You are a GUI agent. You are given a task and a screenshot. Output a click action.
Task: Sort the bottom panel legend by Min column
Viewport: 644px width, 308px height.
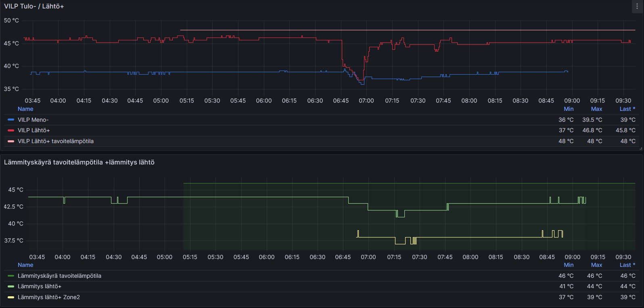569,265
